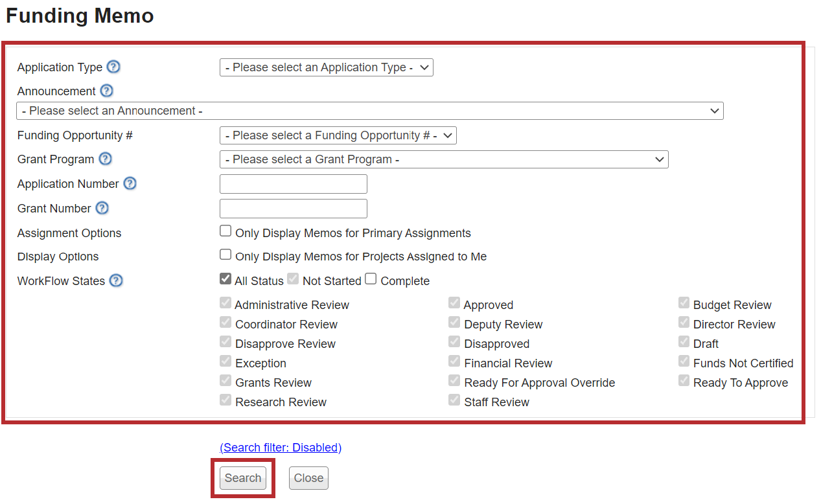Open help icon for Grant Program

pyautogui.click(x=105, y=159)
